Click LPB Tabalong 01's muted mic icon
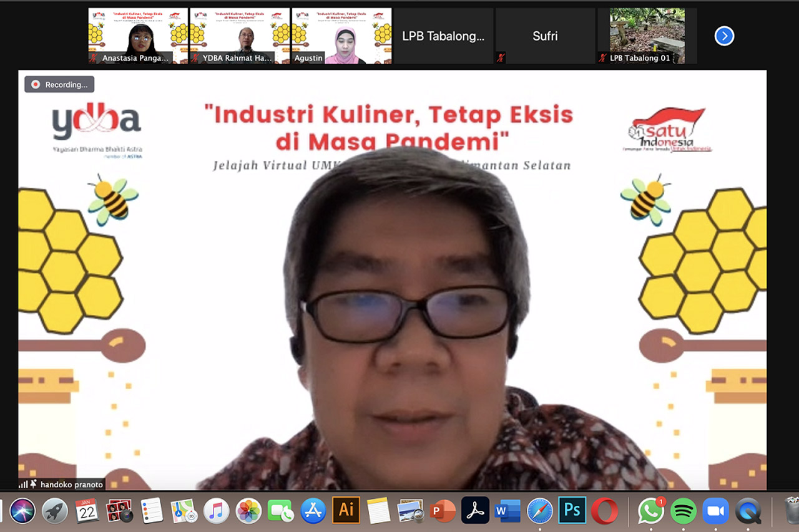799x532 pixels. pyautogui.click(x=602, y=58)
